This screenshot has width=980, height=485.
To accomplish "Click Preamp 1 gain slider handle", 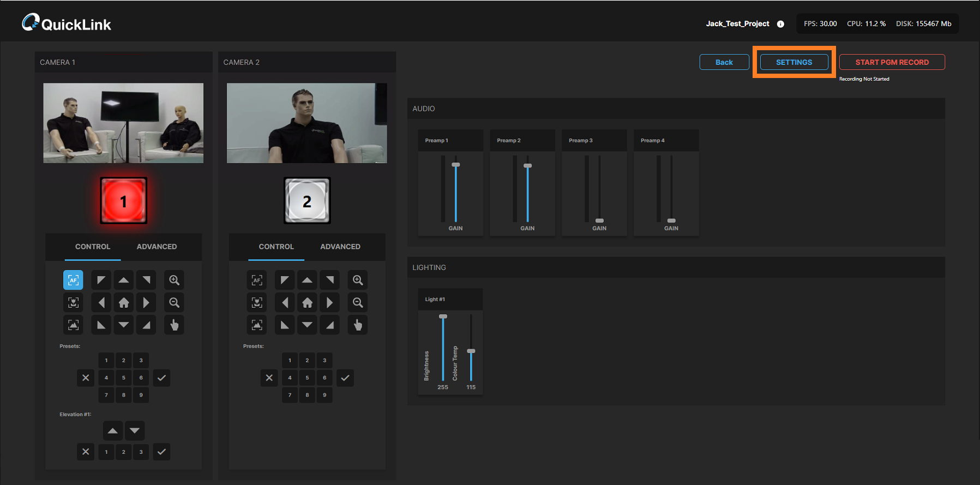I will [x=456, y=165].
